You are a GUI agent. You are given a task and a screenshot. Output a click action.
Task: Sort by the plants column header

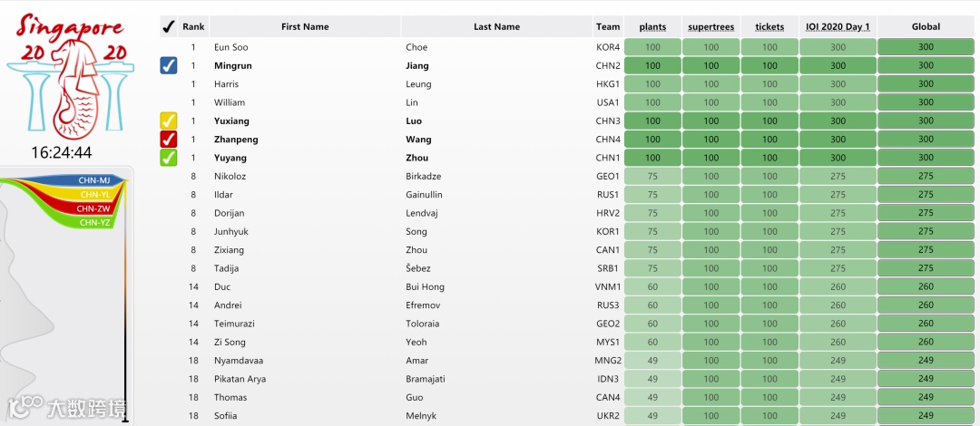click(x=652, y=27)
